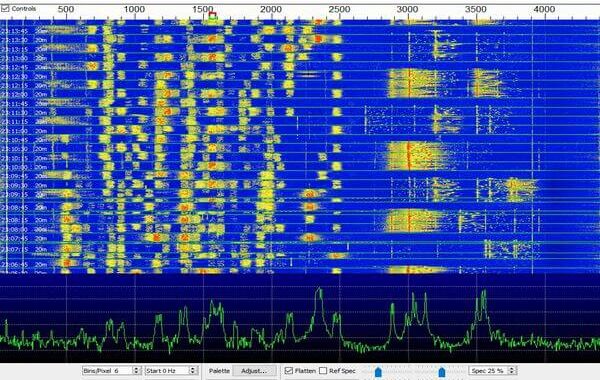Viewport: 600px width, 380px height.
Task: Click the red and green frequency marker near 1500
Action: click(x=213, y=16)
